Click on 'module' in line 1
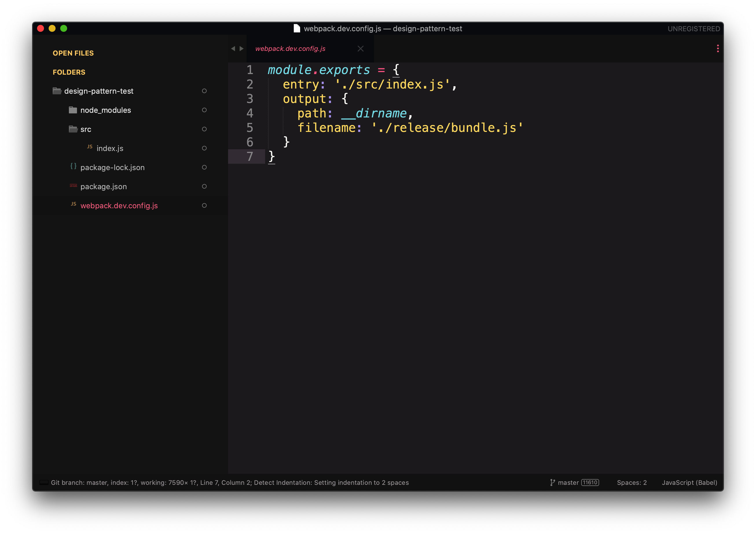 coord(290,70)
